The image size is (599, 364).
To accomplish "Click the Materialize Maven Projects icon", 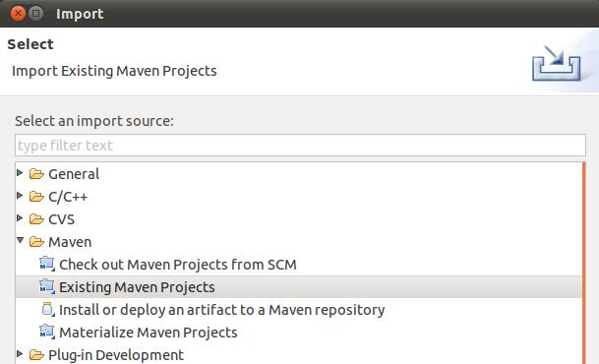I will tap(47, 332).
